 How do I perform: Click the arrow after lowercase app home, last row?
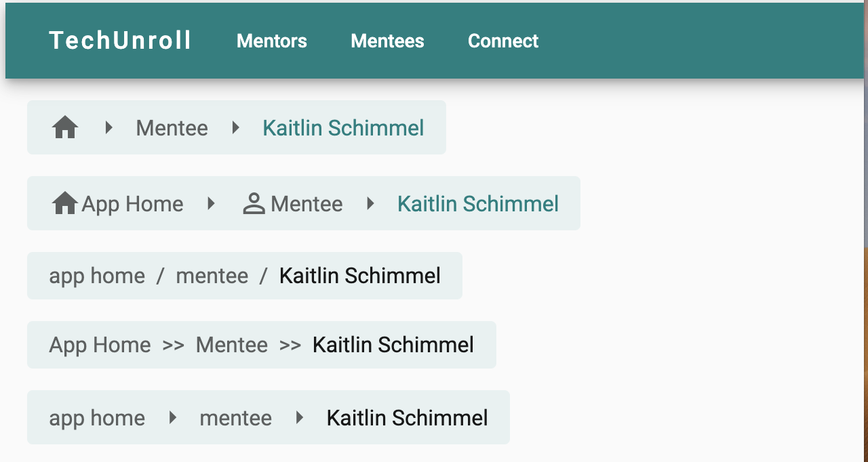point(172,417)
